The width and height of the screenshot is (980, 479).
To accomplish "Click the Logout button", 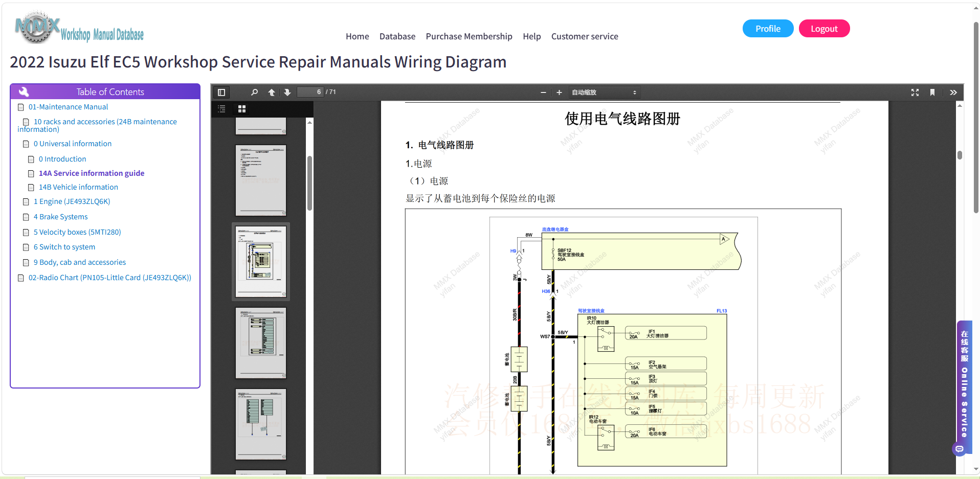I will click(x=824, y=29).
